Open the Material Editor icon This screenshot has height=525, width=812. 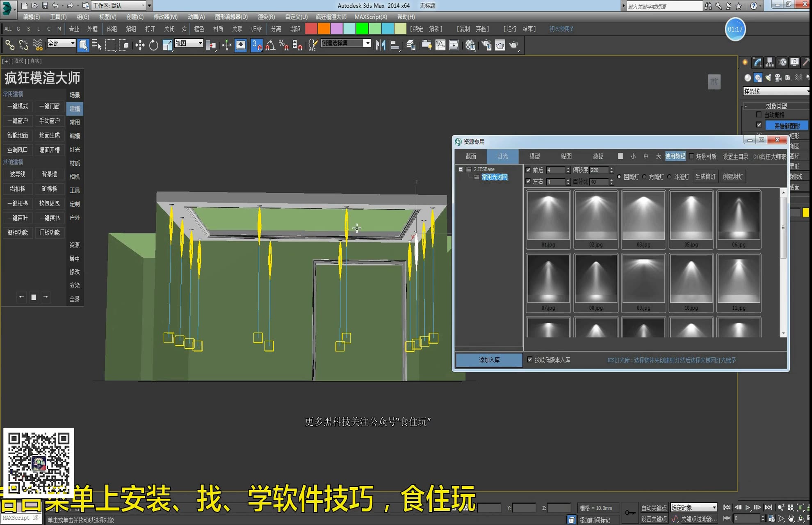pyautogui.click(x=470, y=45)
